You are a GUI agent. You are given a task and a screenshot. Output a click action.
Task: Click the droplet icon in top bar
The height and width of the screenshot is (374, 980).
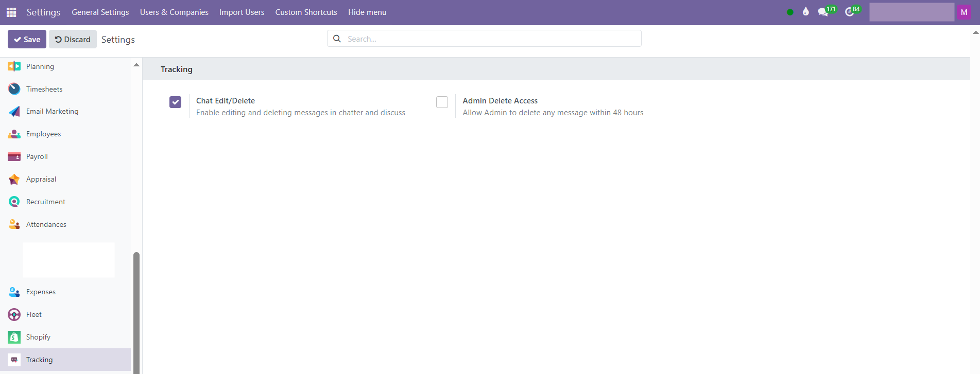(806, 12)
